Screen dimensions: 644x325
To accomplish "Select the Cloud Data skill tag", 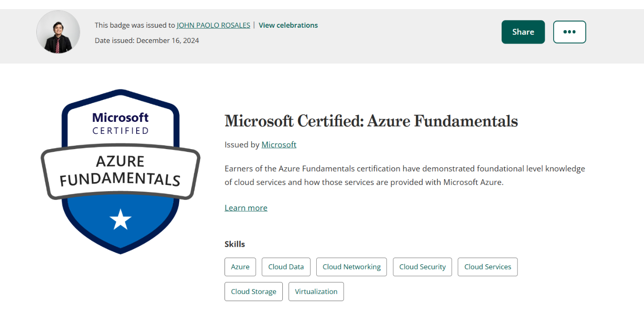I will (286, 267).
